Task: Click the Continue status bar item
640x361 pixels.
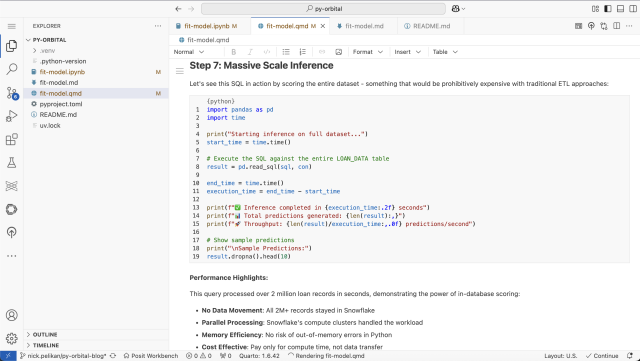Action: tap(602, 356)
